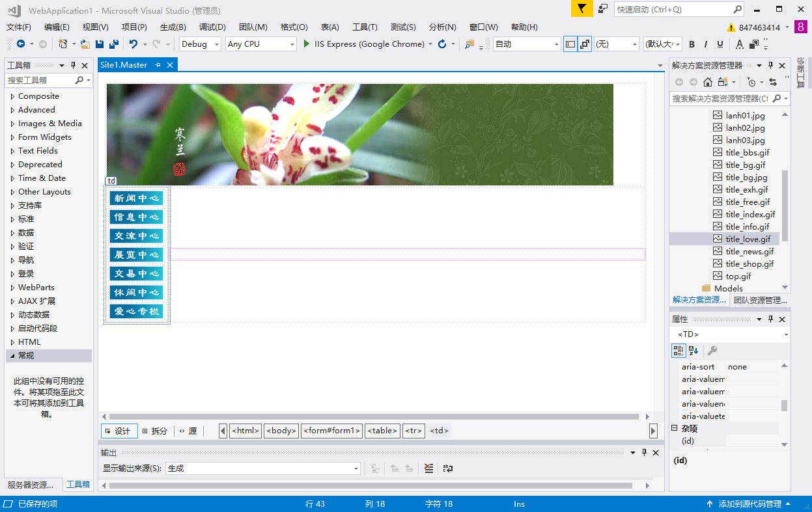812x512 pixels.
Task: Click the browser refresh icon in toolbar
Action: (x=442, y=44)
